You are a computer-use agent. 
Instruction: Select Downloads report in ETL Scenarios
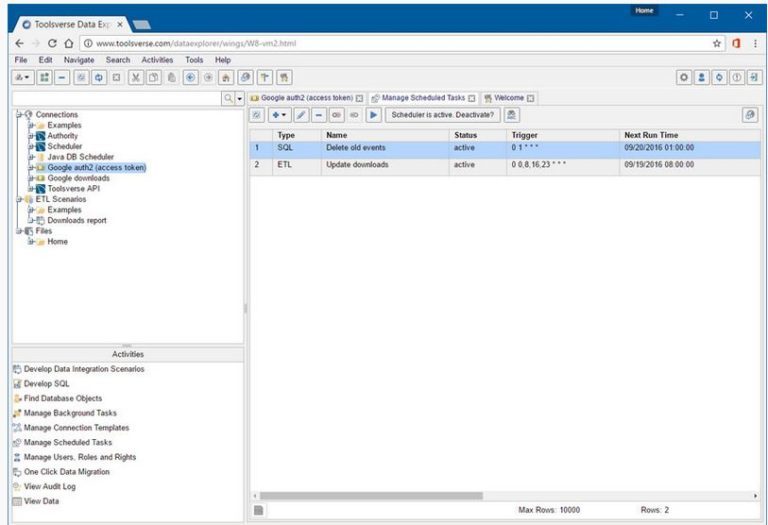click(77, 220)
